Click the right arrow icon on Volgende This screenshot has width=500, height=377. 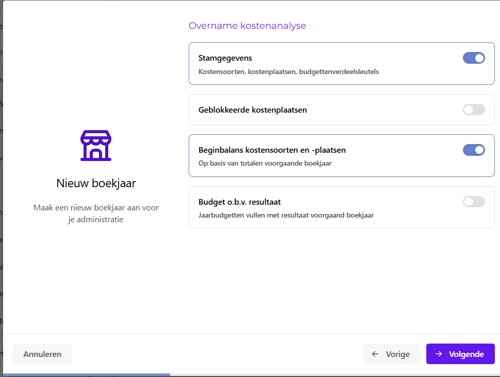[x=439, y=354]
